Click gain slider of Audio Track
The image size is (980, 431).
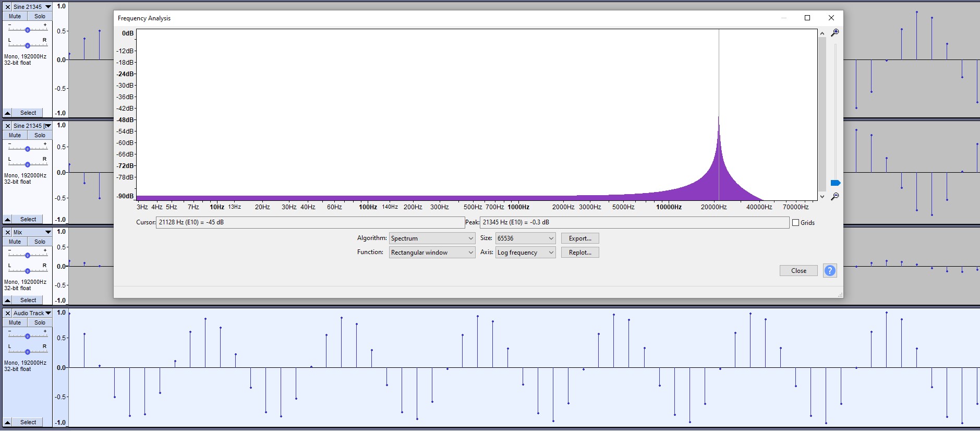tap(28, 336)
